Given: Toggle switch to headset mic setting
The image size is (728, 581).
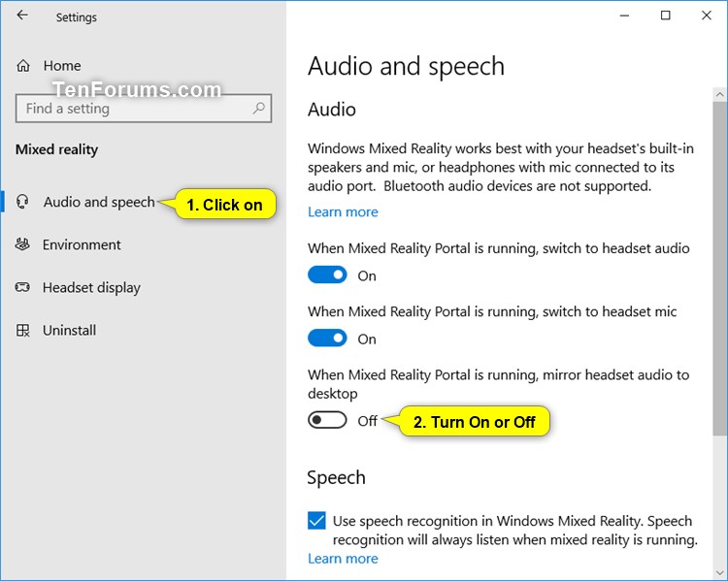Looking at the screenshot, I should coord(327,338).
